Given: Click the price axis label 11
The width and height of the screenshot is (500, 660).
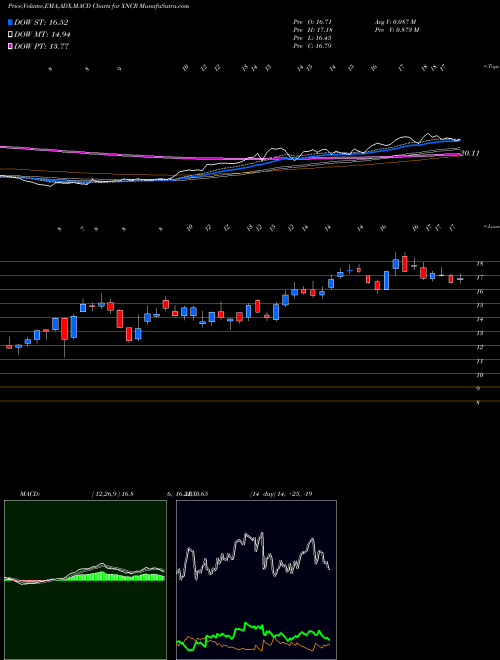Looking at the screenshot, I should 479,361.
